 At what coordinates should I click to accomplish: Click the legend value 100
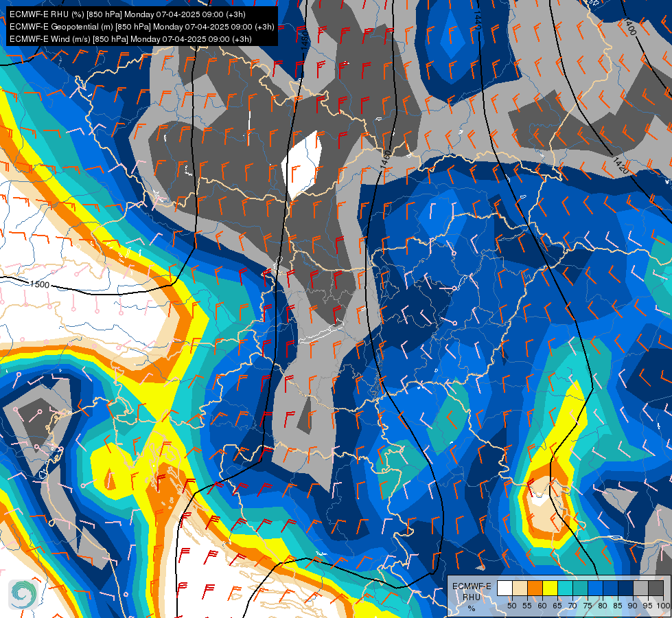coord(664,606)
